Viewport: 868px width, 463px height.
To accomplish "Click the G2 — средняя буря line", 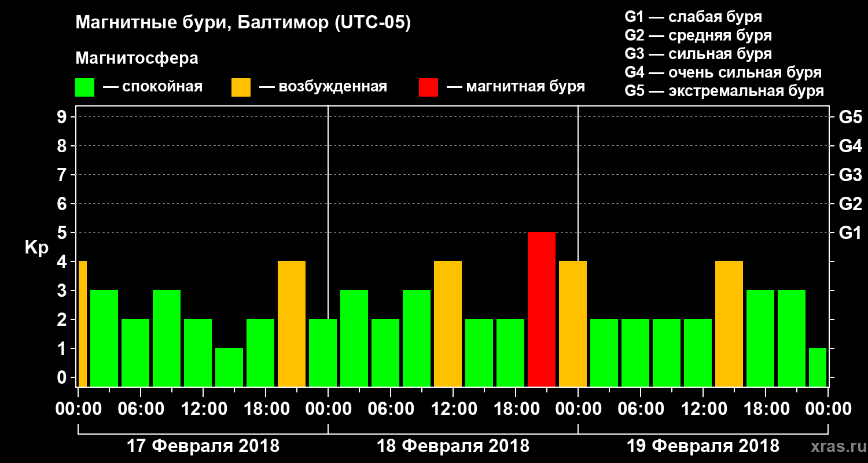I will 698,35.
